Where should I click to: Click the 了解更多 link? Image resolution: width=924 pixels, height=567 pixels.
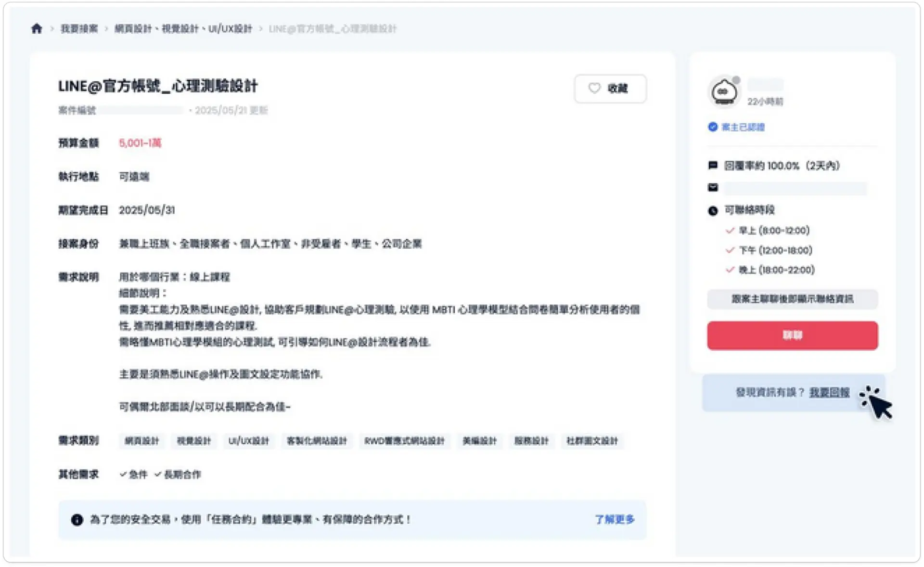click(615, 519)
